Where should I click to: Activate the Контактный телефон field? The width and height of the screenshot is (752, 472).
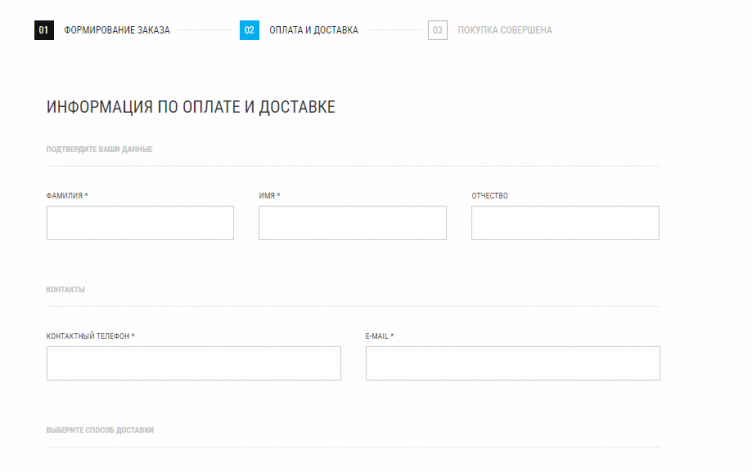click(193, 363)
